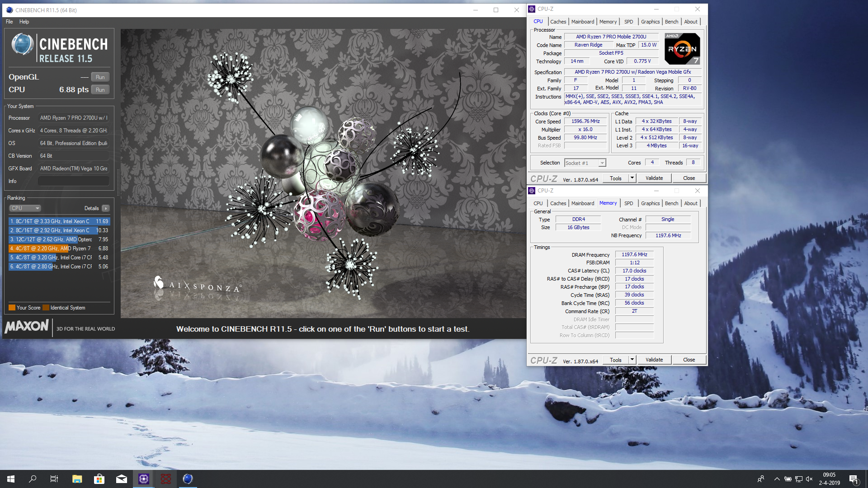Run the CPU test in Cinebench
The width and height of the screenshot is (868, 488).
[100, 90]
